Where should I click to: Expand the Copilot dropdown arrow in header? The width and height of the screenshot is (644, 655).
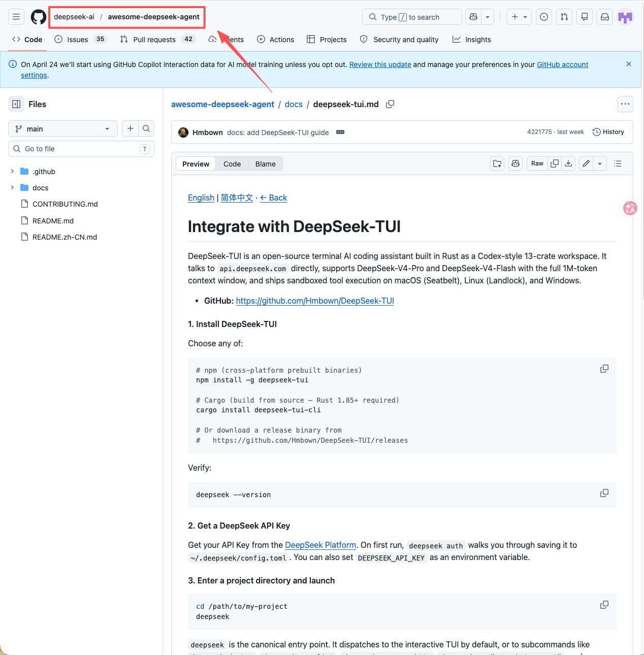488,17
